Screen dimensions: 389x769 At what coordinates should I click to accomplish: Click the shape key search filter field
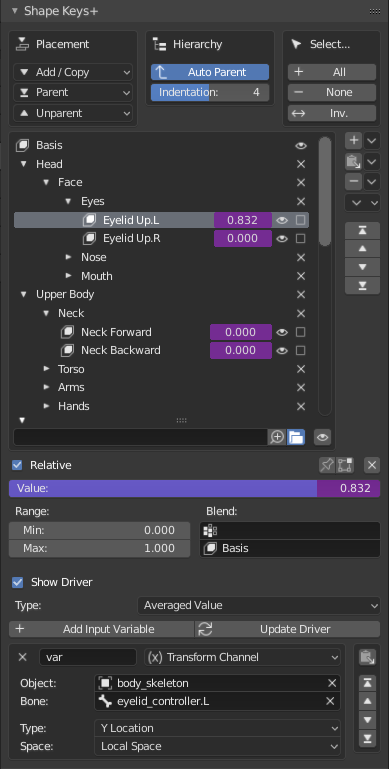point(140,437)
